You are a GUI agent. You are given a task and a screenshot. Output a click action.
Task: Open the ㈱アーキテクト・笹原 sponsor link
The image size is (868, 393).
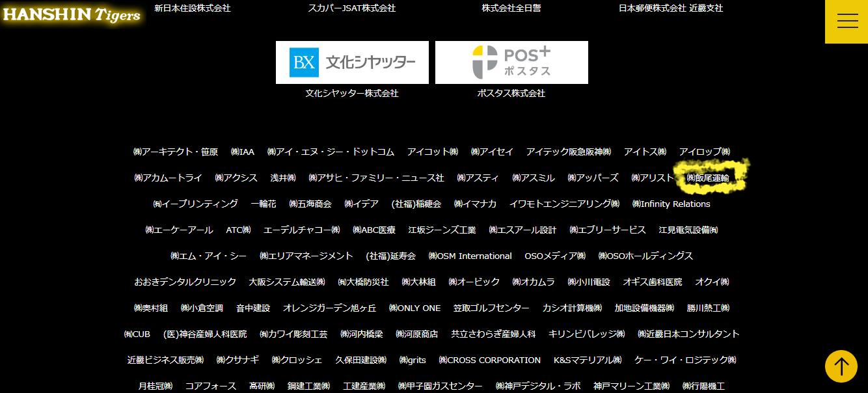[176, 152]
